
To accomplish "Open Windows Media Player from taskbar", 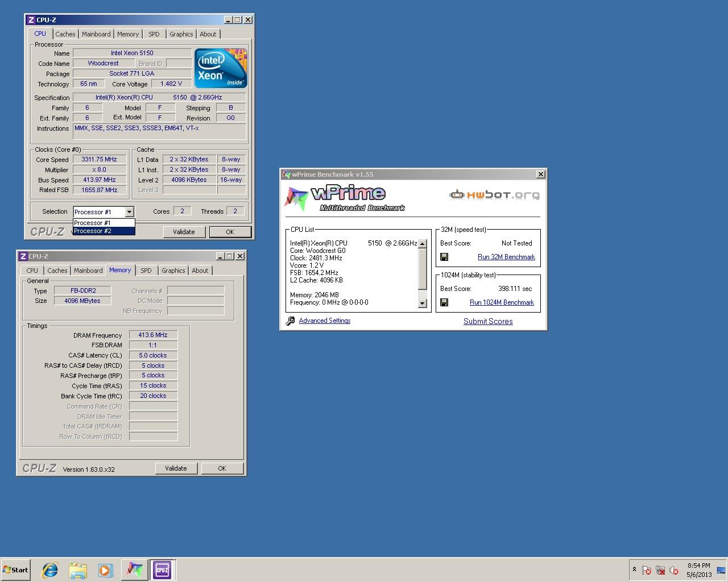I will [106, 570].
